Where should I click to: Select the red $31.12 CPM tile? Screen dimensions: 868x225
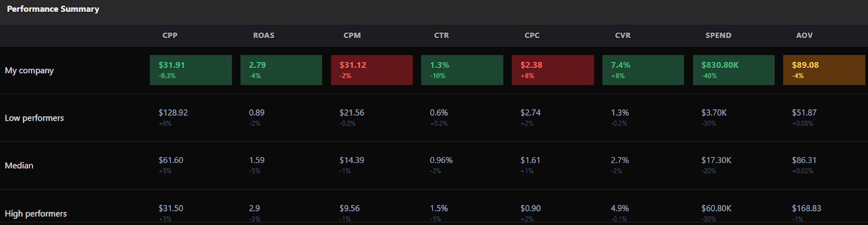[372, 70]
